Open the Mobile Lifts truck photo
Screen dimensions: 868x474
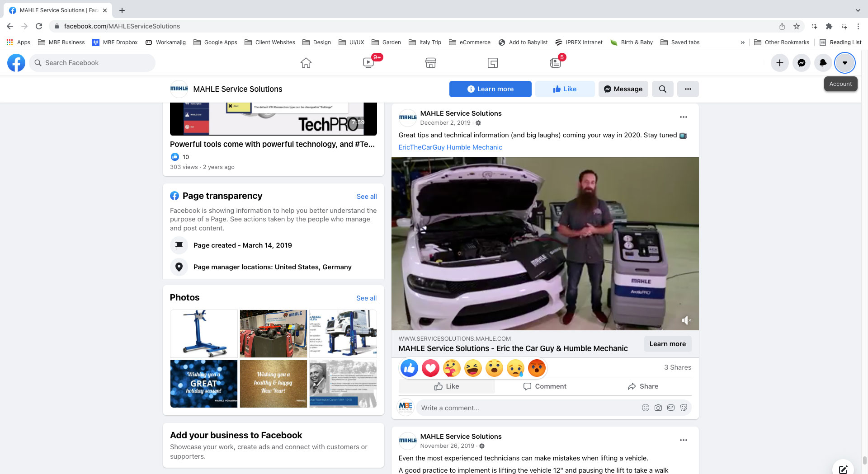click(x=343, y=333)
